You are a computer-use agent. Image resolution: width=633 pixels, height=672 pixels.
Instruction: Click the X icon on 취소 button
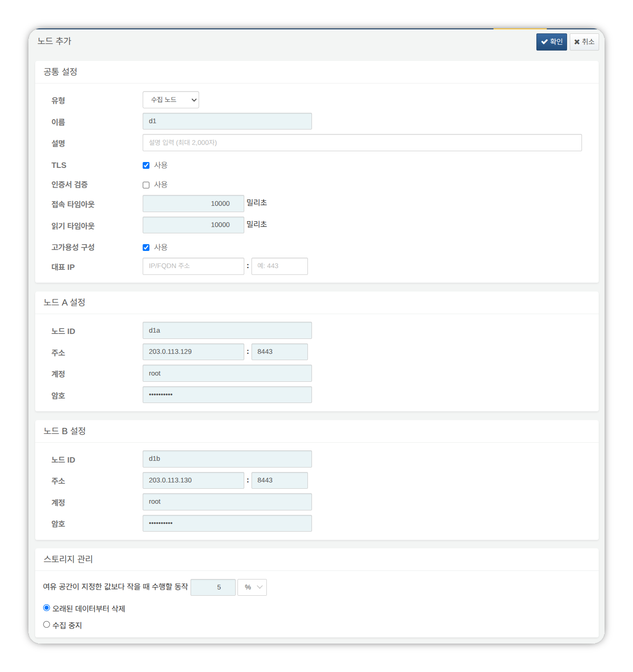coord(577,42)
